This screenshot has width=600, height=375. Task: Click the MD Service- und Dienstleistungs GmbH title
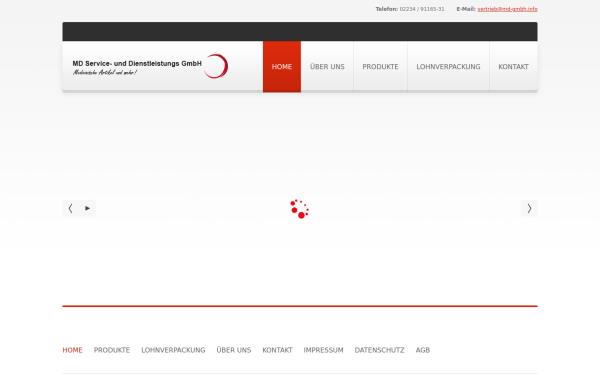point(137,64)
